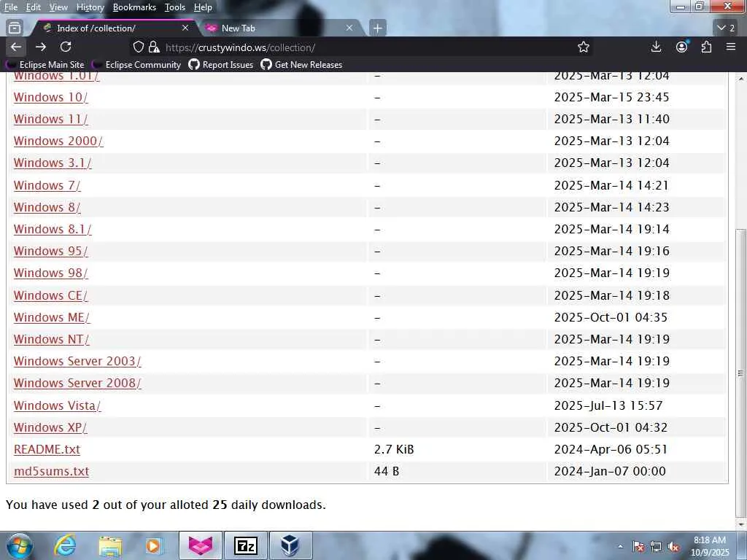Expand the list all tabs dropdown
The image size is (747, 560).
[x=727, y=28]
